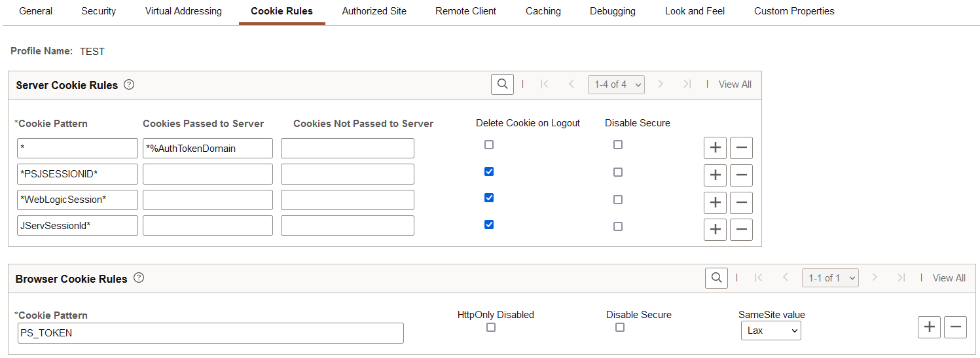This screenshot has width=980, height=358.
Task: Go to first page in Server Cookie Rules
Action: (544, 84)
